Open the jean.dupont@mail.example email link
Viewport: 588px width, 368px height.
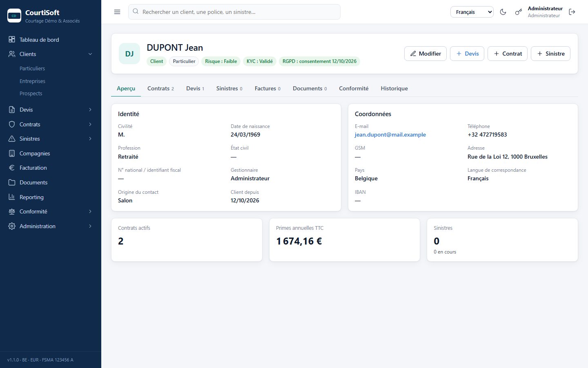390,135
